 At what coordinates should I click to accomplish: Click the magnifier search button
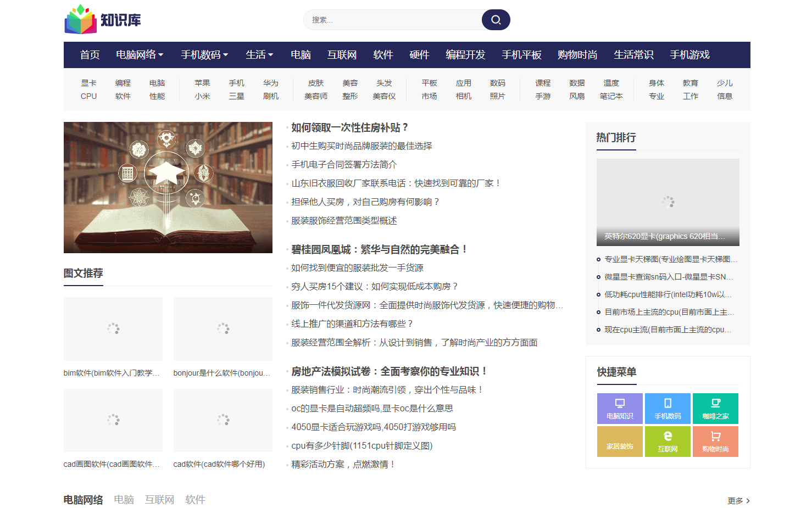click(496, 20)
